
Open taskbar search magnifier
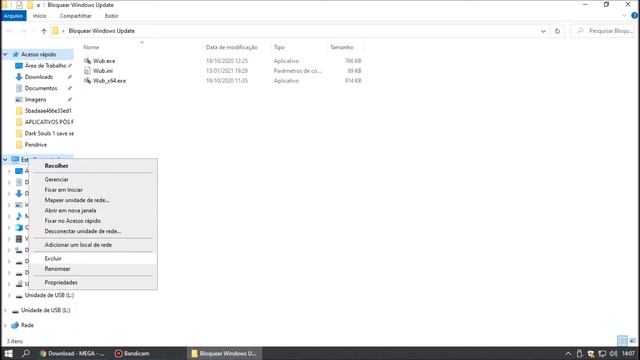click(x=26, y=353)
